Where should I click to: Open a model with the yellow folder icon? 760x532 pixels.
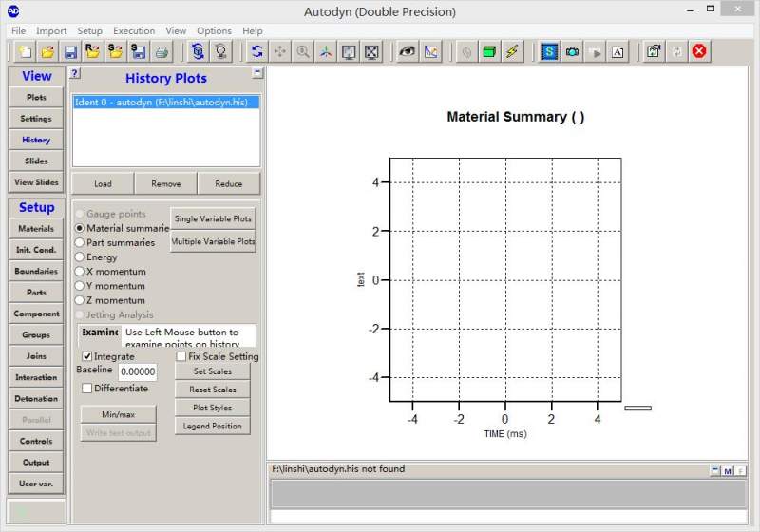point(47,52)
